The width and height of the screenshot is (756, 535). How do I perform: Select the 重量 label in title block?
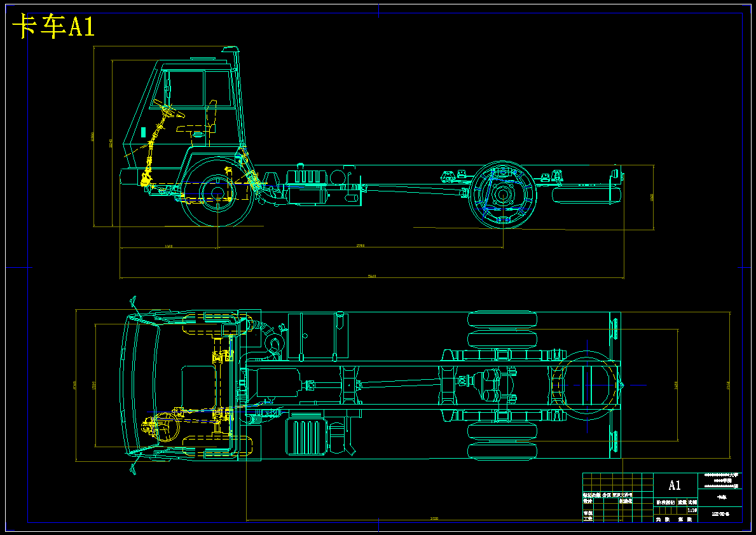[682, 502]
